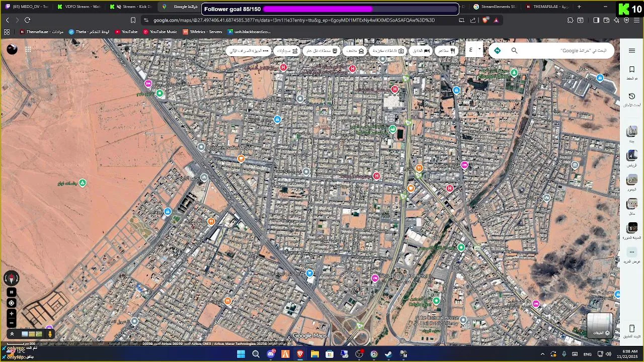The image size is (644, 362).
Task: Filter map by Restaurants chip
Action: 446,51
